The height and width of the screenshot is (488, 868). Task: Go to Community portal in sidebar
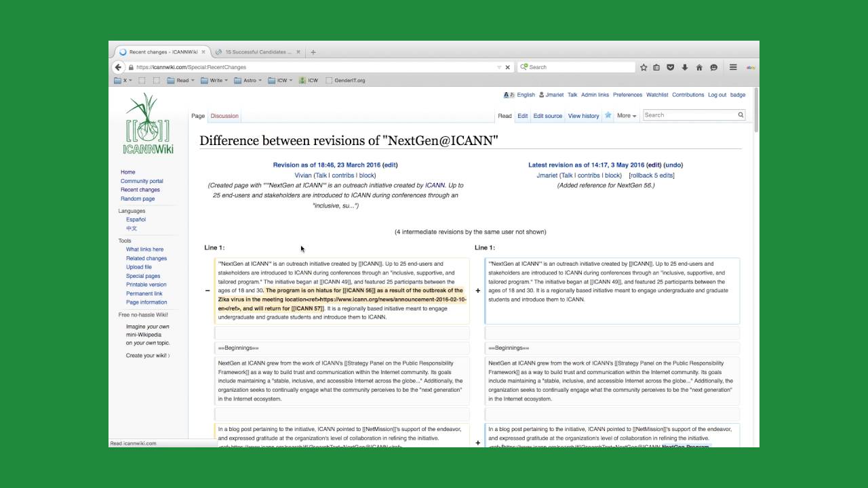click(x=142, y=181)
